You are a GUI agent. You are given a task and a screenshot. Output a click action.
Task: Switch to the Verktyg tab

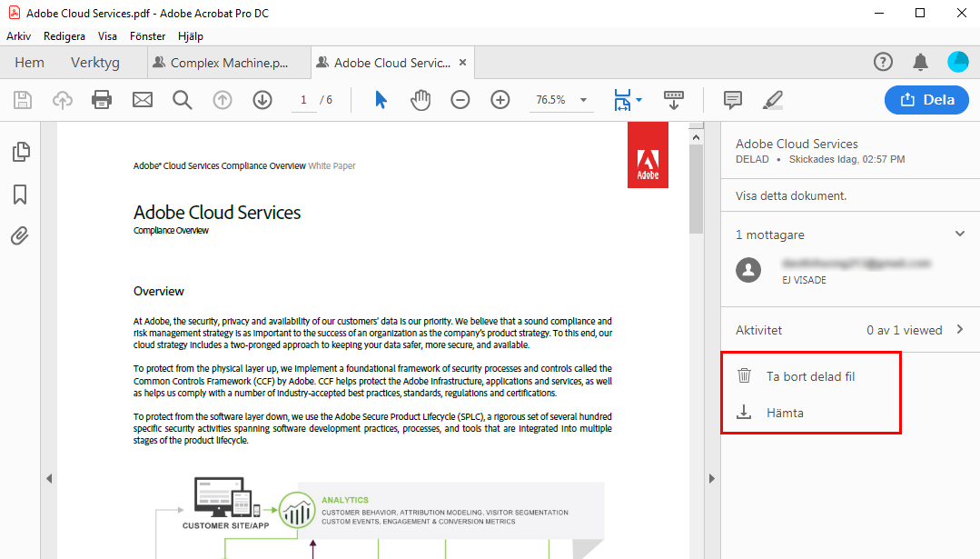[95, 63]
